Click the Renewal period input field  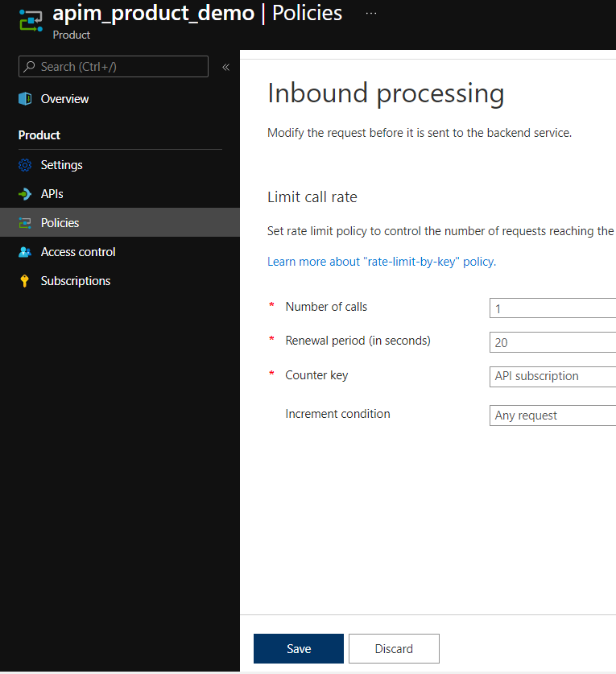click(x=552, y=342)
